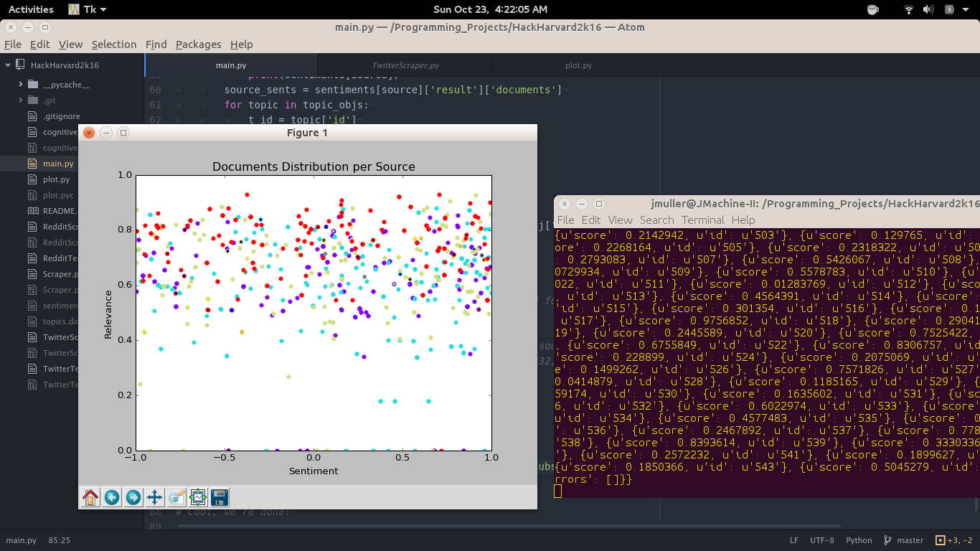The width and height of the screenshot is (980, 551).
Task: Click the __pycache__ folder icon
Action: click(33, 85)
